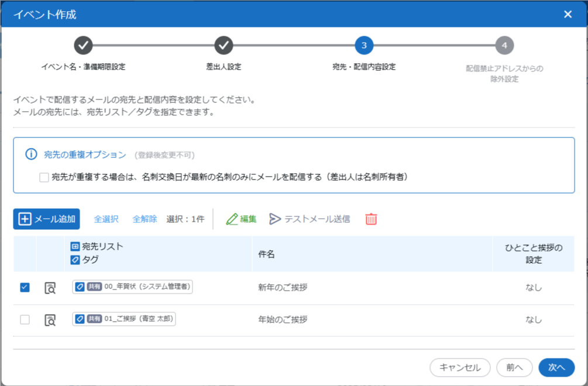Go to step 1 イベント名・準備期限設定

point(83,45)
